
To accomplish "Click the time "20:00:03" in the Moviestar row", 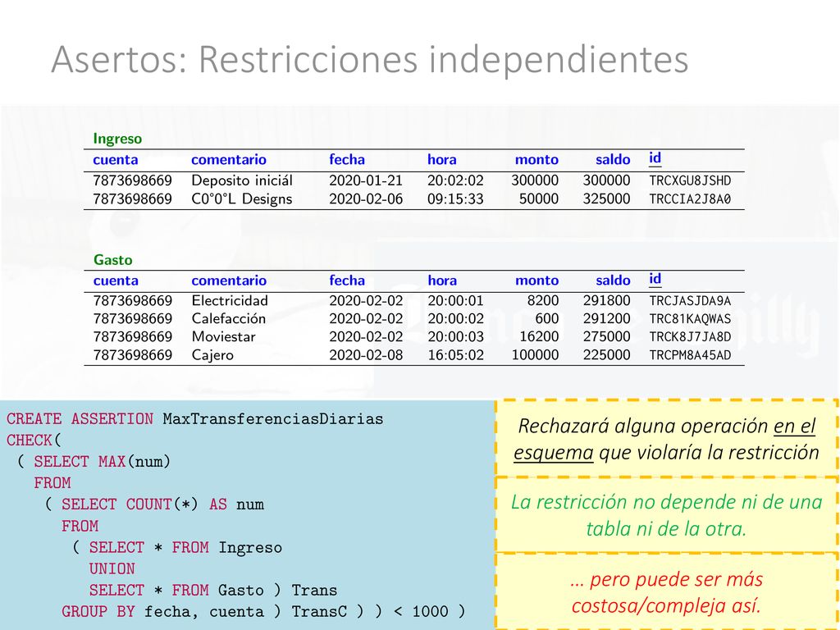I will [455, 337].
